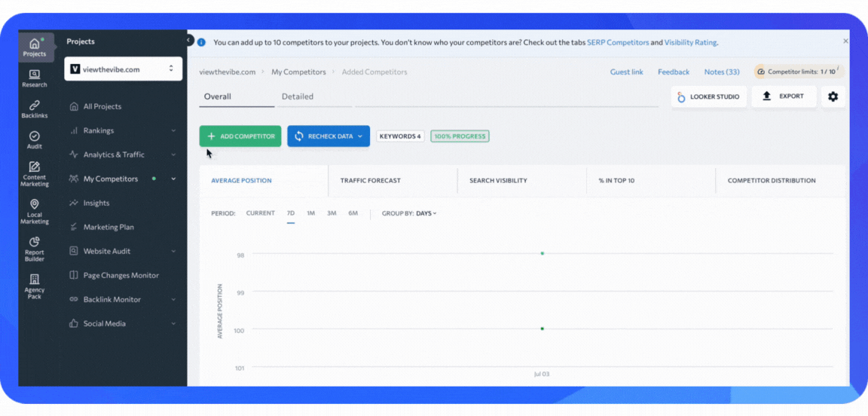This screenshot has height=416, width=868.
Task: Select the Traffic Forecast tab
Action: point(393,181)
